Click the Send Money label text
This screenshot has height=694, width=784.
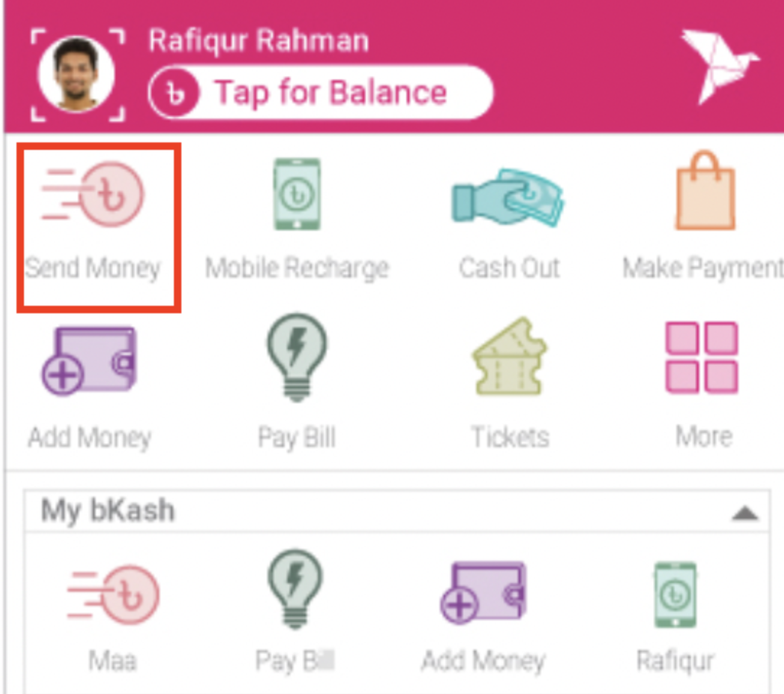93,268
